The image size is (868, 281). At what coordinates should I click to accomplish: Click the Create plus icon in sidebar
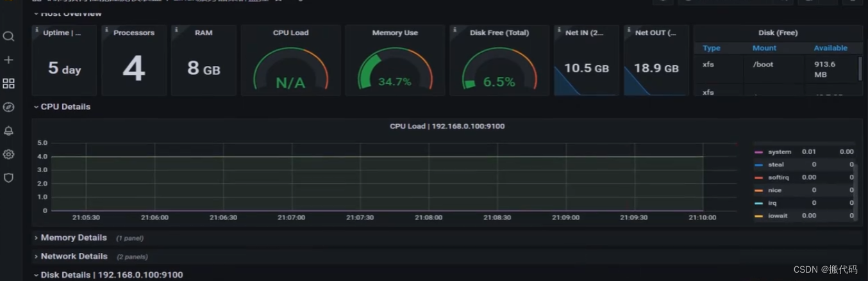point(8,60)
